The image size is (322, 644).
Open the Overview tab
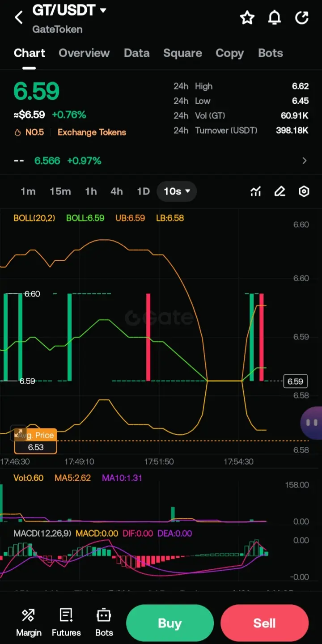pyautogui.click(x=84, y=53)
